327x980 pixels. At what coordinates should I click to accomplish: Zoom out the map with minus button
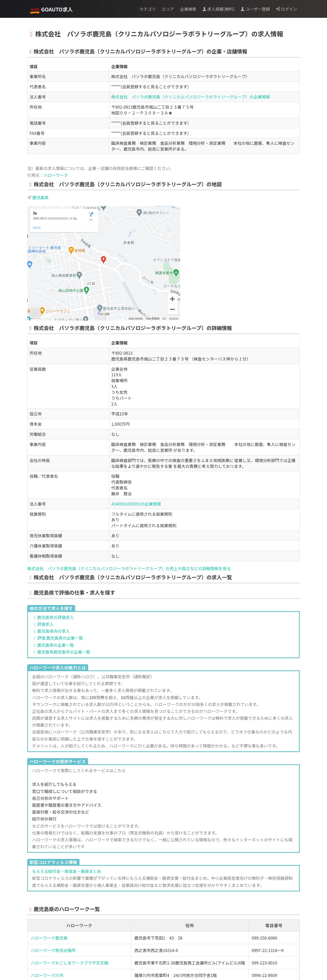coord(172,309)
